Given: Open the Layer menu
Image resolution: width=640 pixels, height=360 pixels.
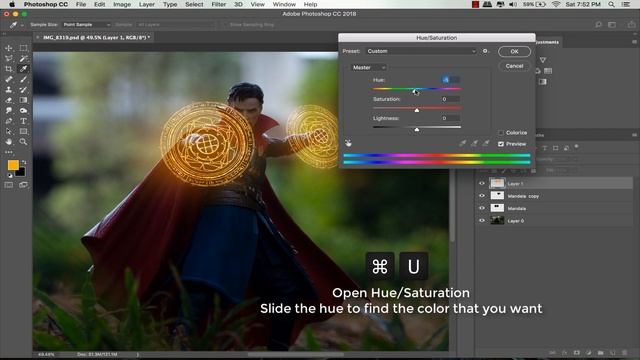Looking at the screenshot, I should [147, 4].
